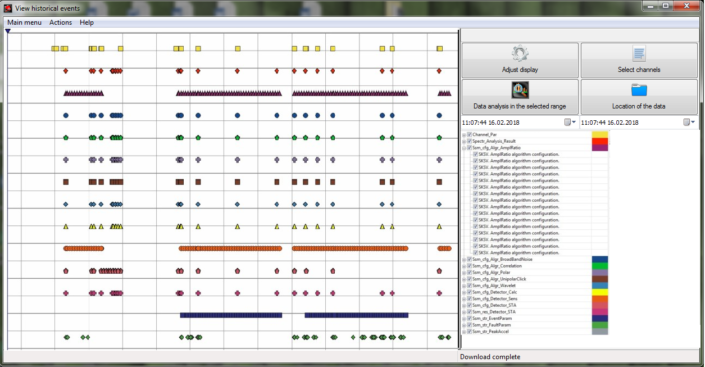705x367 pixels.
Task: Uncheck the Channel_Par checkbox
Action: tap(469, 134)
